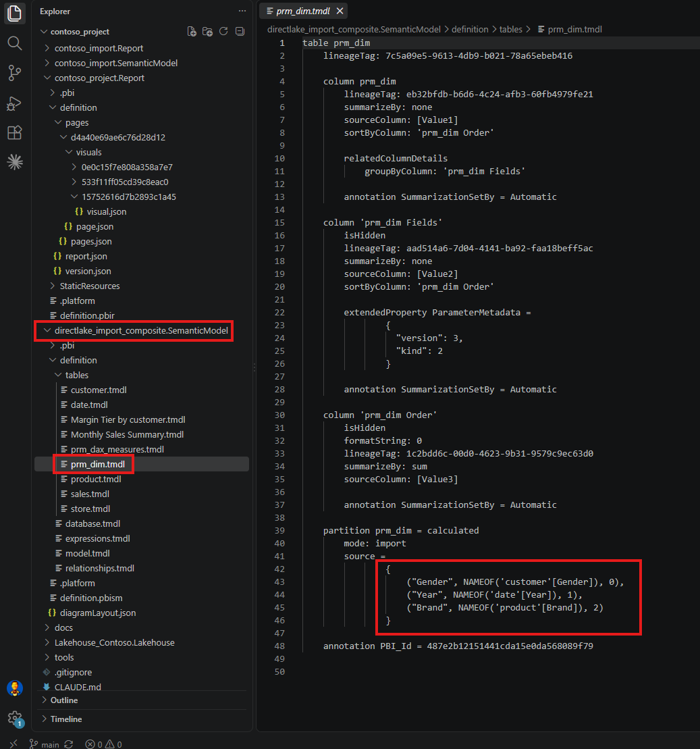The height and width of the screenshot is (749, 700).
Task: Open relationships.tmdl file
Action: 99,568
